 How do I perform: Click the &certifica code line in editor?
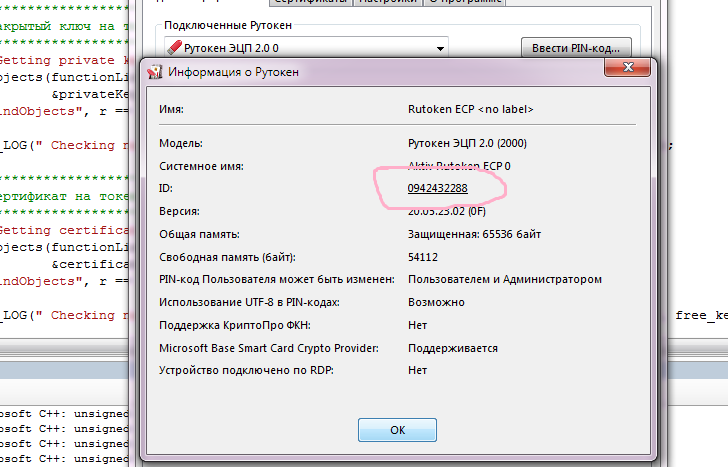pos(90,264)
